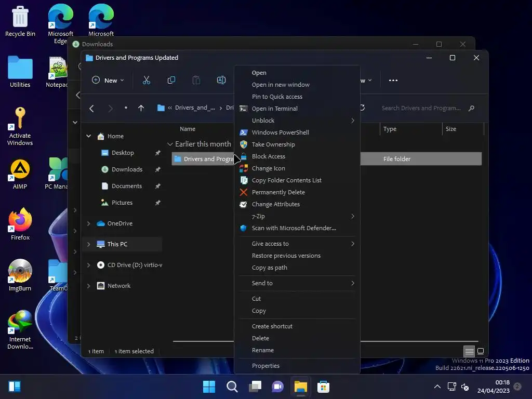Collapse the Home tree node

pyautogui.click(x=88, y=136)
